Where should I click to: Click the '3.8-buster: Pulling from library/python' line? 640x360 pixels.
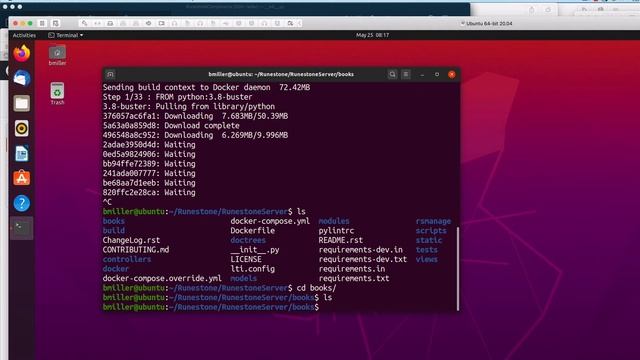tap(189, 107)
